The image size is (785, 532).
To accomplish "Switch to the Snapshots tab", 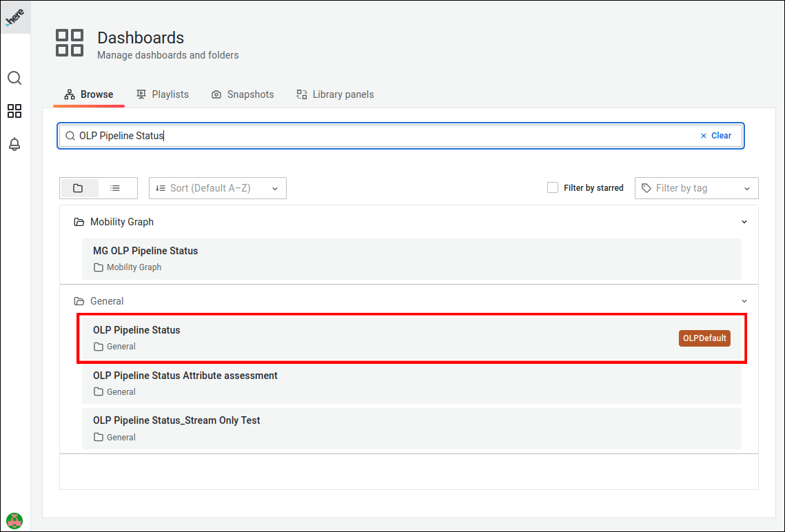I will pos(243,94).
